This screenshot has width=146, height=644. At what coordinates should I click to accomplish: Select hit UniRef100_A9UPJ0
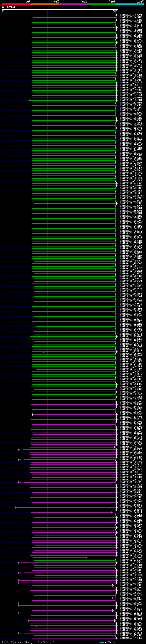[131, 419]
